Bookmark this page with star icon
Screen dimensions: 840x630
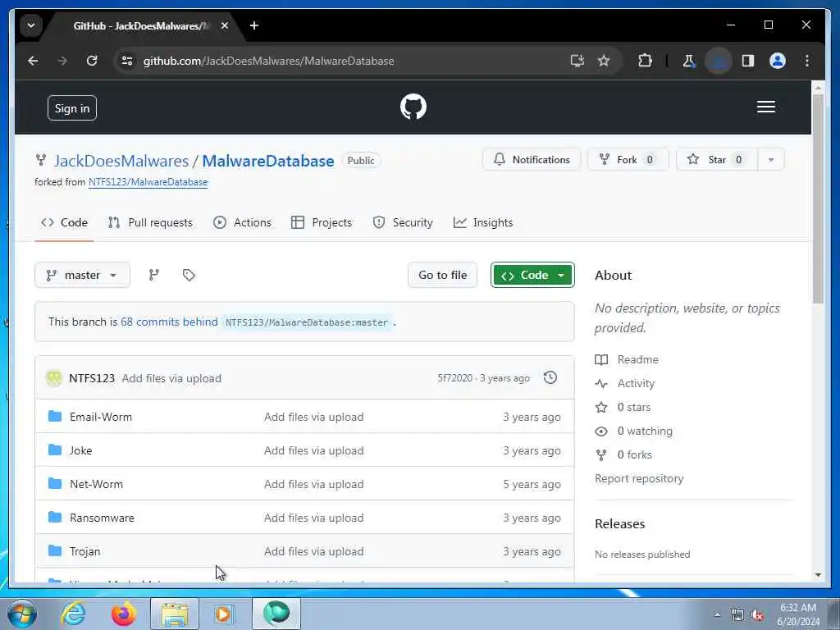point(604,61)
